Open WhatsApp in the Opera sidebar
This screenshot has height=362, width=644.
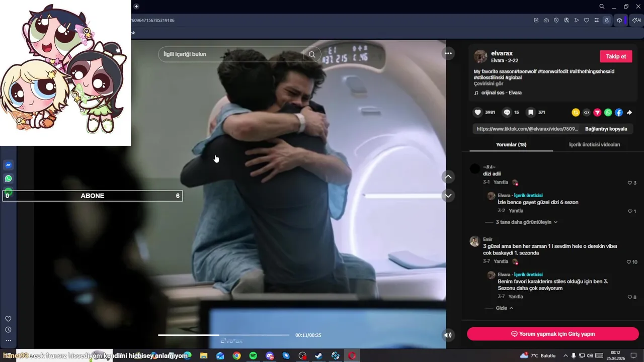8,178
